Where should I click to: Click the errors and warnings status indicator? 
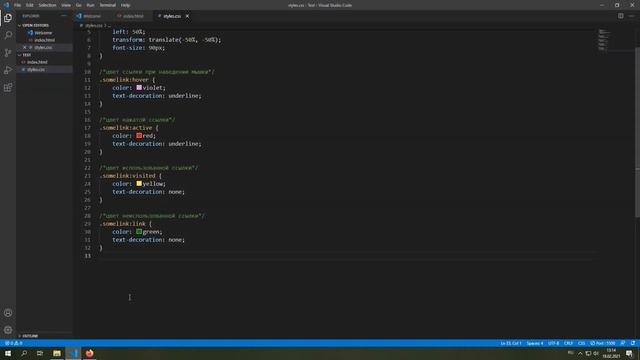point(13,343)
